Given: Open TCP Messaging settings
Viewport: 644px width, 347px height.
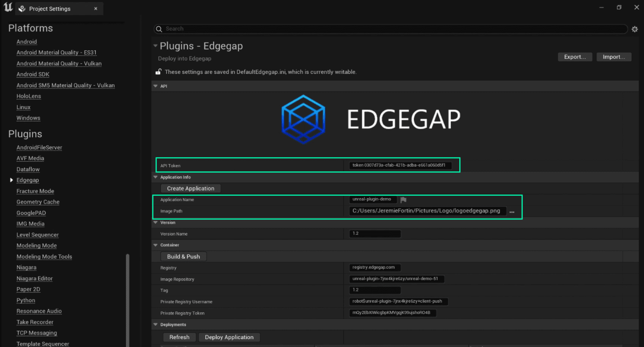Looking at the screenshot, I should click(37, 333).
